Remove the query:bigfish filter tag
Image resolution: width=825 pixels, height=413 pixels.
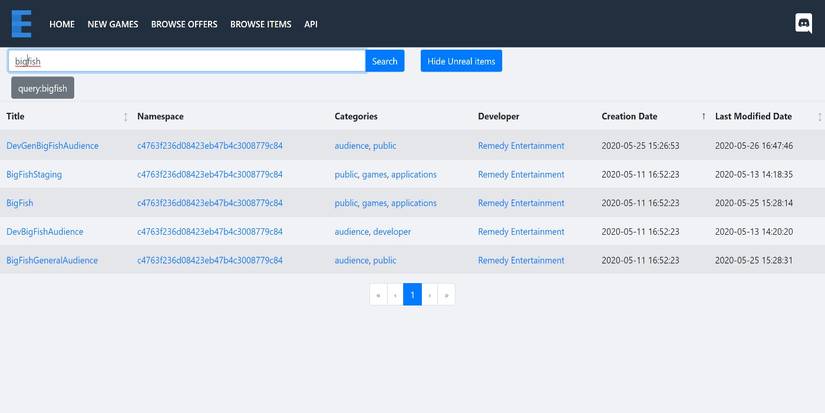pyautogui.click(x=42, y=88)
